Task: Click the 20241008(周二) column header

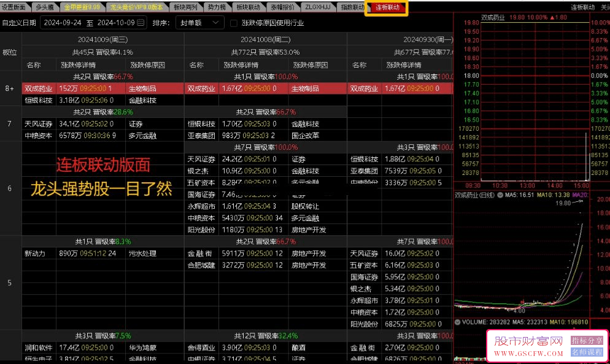Action: point(266,39)
